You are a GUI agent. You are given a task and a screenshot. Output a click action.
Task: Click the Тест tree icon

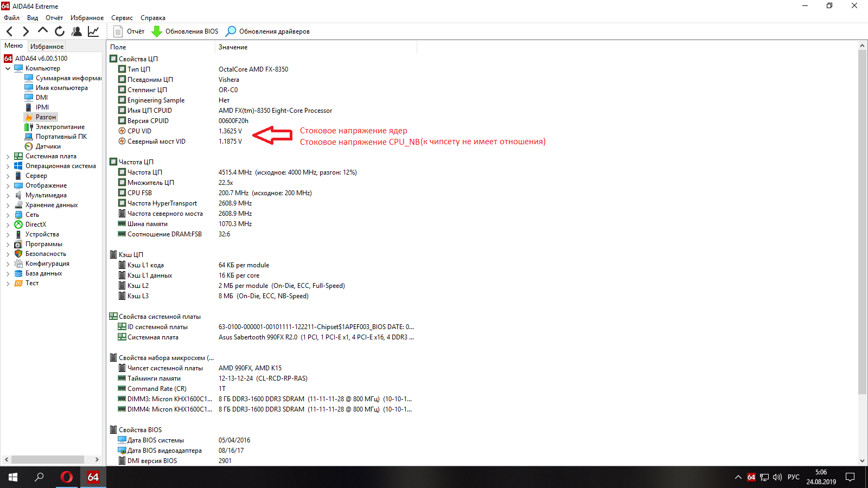click(18, 283)
